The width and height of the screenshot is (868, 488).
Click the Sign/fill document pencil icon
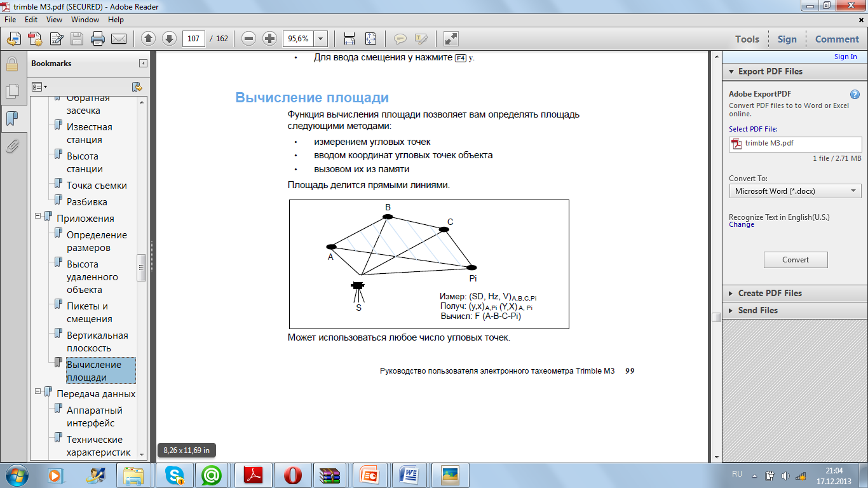(56, 39)
